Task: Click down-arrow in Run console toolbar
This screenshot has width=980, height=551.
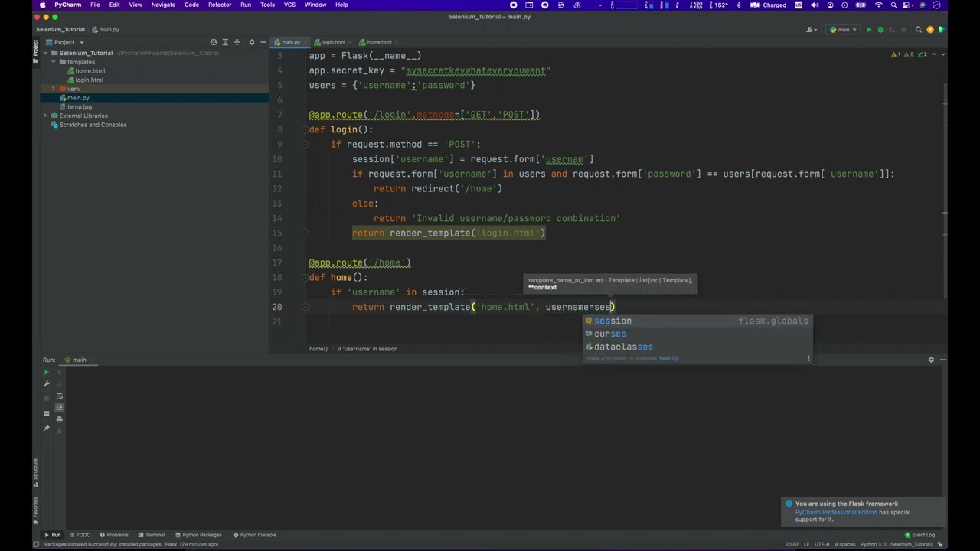Action: (59, 384)
